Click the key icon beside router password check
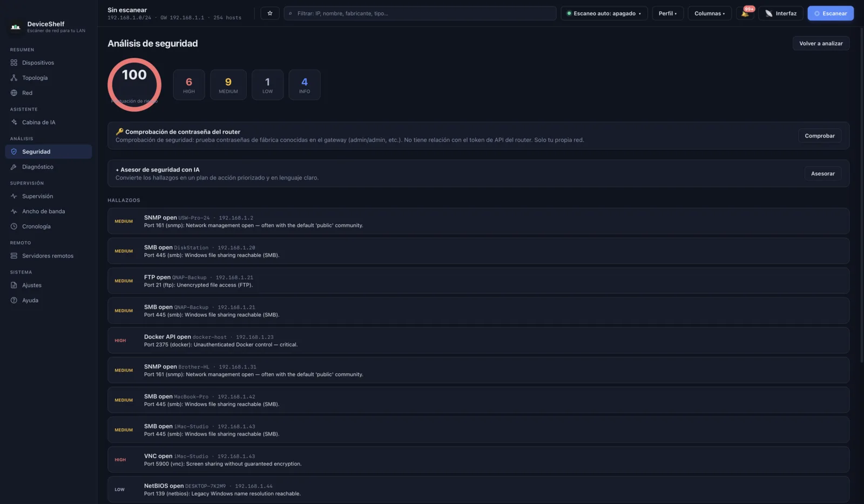Viewport: 864px width, 504px height. tap(119, 132)
